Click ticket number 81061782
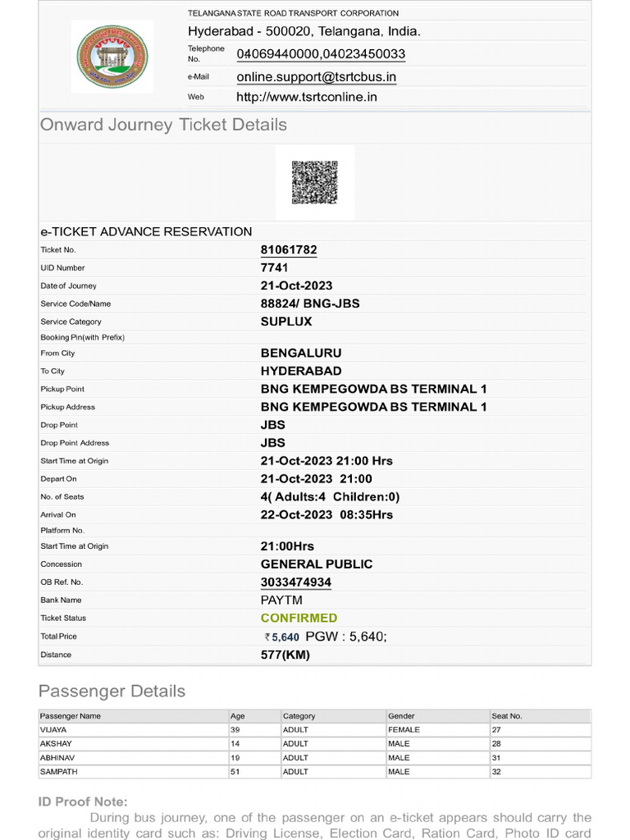This screenshot has width=630, height=840. 289,250
